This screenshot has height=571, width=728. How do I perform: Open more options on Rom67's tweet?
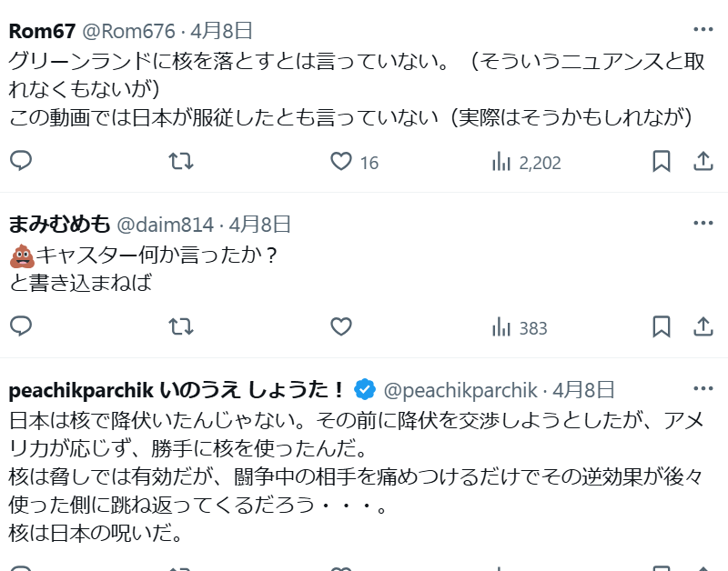click(x=703, y=30)
